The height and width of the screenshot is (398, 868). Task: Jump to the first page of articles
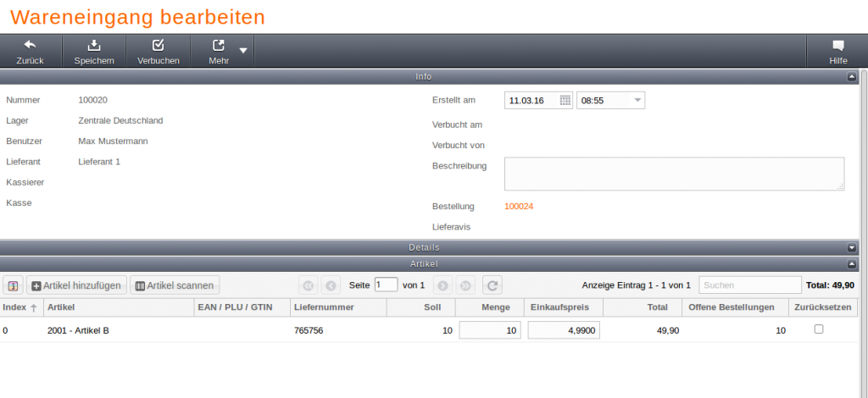[308, 285]
